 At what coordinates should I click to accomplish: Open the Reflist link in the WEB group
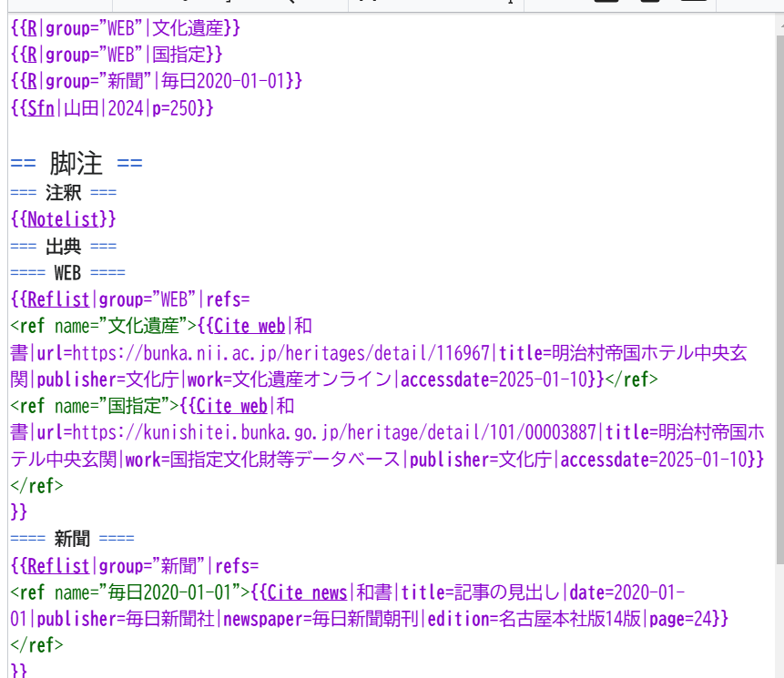[59, 299]
